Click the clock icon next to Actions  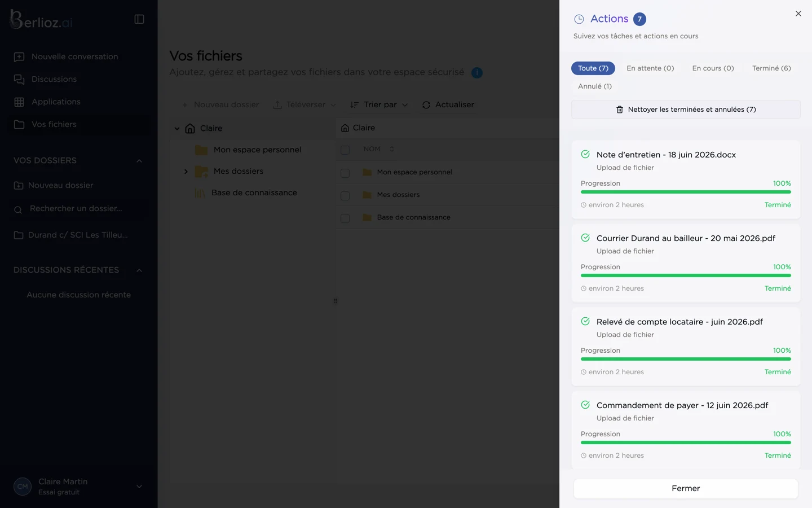(x=579, y=19)
